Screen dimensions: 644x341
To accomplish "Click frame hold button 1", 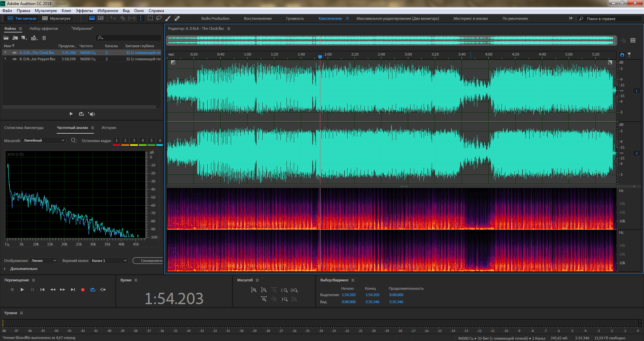I will click(116, 141).
